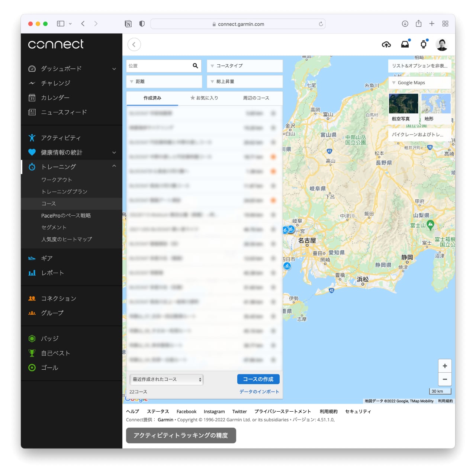Expand the Google Maps provider dropdown
The height and width of the screenshot is (476, 476).
(419, 83)
